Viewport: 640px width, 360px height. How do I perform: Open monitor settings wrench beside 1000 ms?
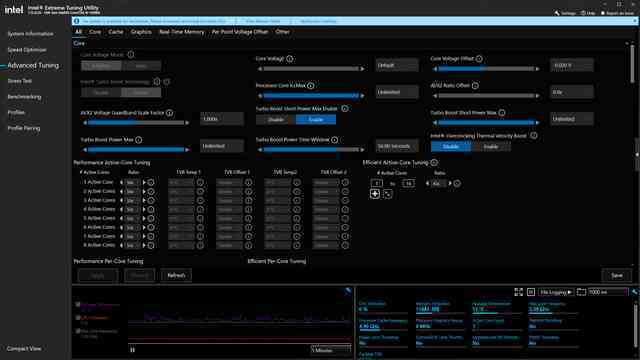coord(634,292)
